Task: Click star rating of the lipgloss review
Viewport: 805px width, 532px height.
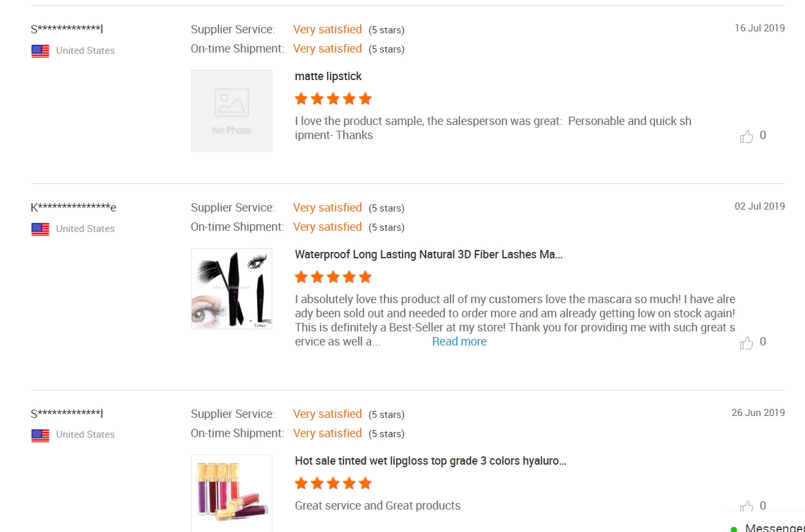Action: pyautogui.click(x=333, y=483)
